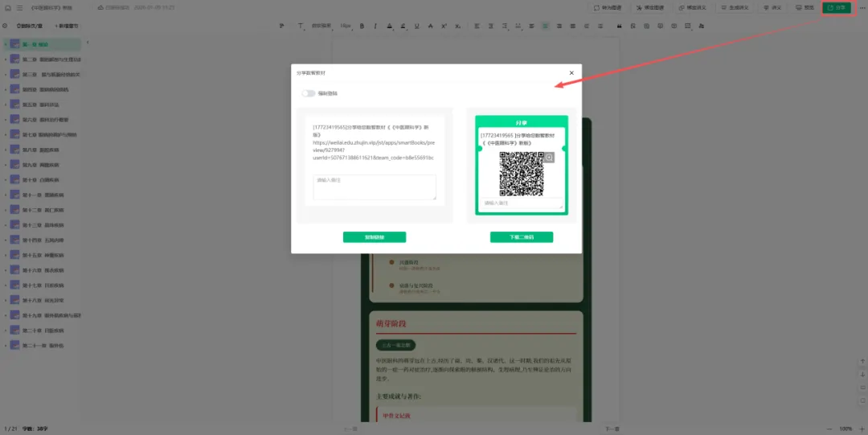Expand the 第八章 chapter arrow
Image resolution: width=868 pixels, height=435 pixels.
[6, 150]
